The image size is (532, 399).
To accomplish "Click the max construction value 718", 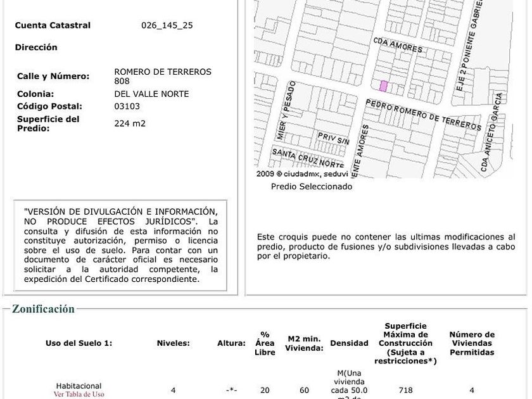I will tap(405, 390).
